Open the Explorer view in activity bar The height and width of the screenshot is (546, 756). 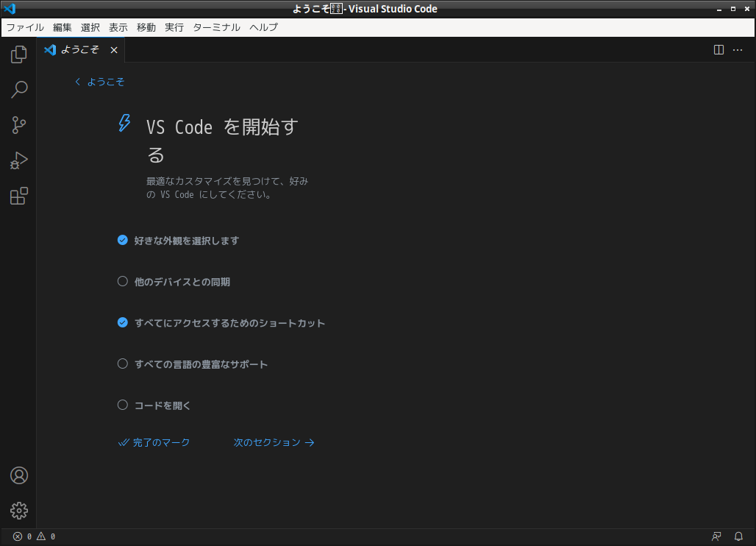pos(19,54)
